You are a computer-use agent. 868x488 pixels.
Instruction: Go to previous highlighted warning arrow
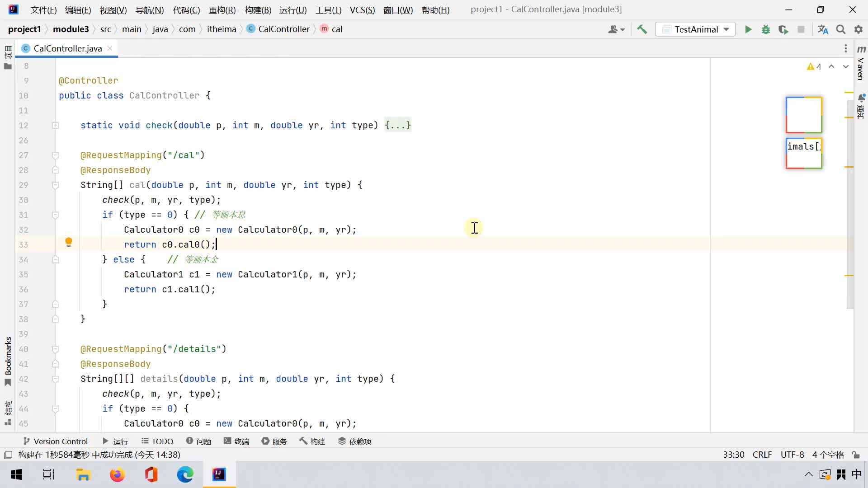831,67
